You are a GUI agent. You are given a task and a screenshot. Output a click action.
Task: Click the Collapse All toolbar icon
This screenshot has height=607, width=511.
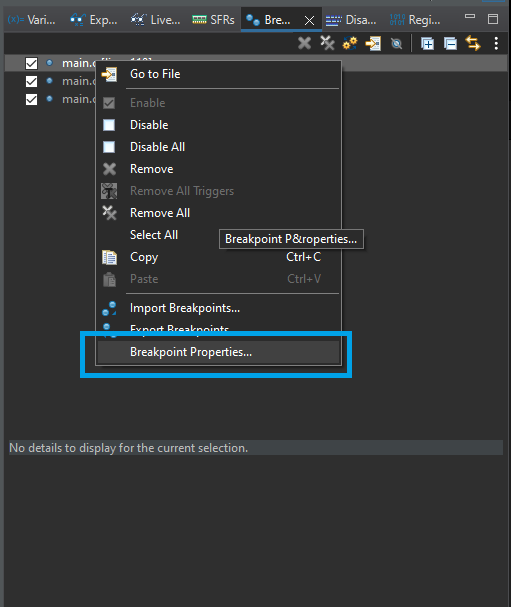coord(450,44)
